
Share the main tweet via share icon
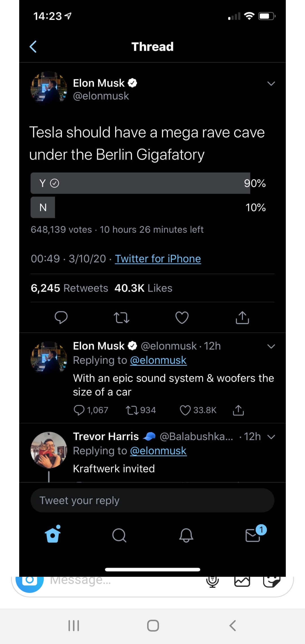[x=242, y=317]
